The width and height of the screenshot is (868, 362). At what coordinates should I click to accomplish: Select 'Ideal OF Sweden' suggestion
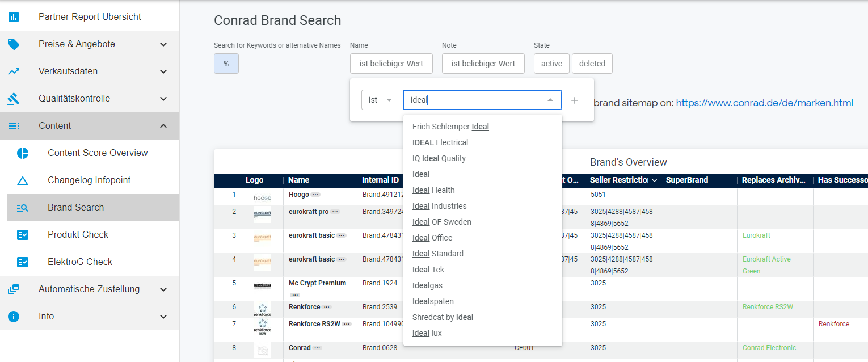(483, 222)
